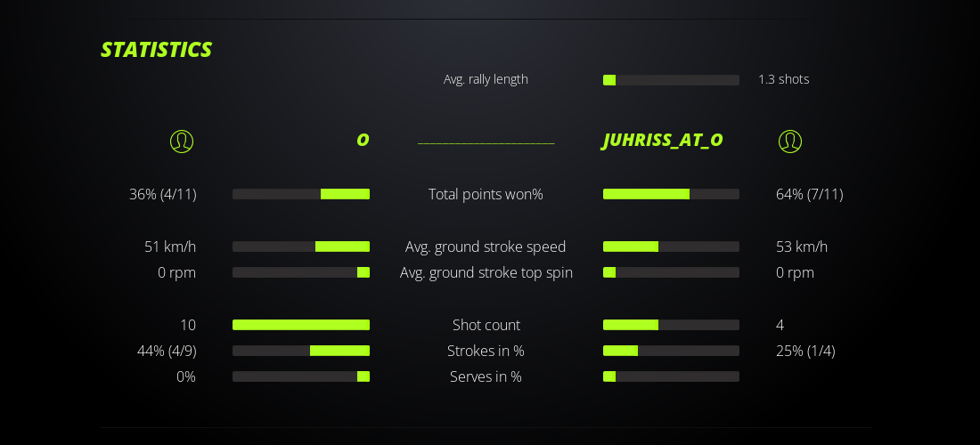The height and width of the screenshot is (445, 980).
Task: Click the Total points won% label
Action: pos(486,194)
